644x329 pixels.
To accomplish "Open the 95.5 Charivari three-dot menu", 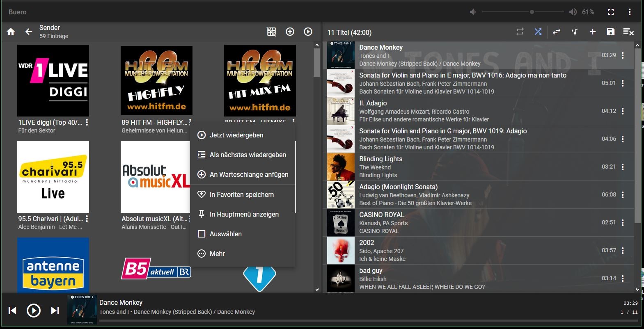I will click(x=87, y=219).
